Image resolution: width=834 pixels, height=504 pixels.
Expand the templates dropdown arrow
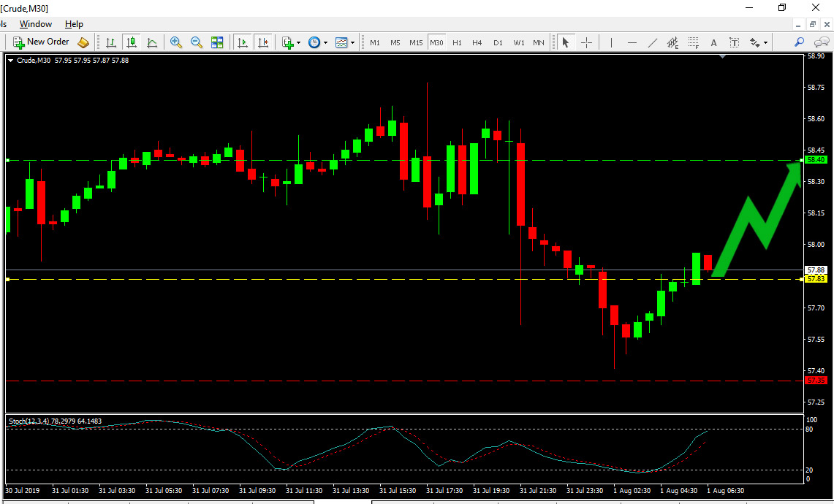pyautogui.click(x=352, y=42)
